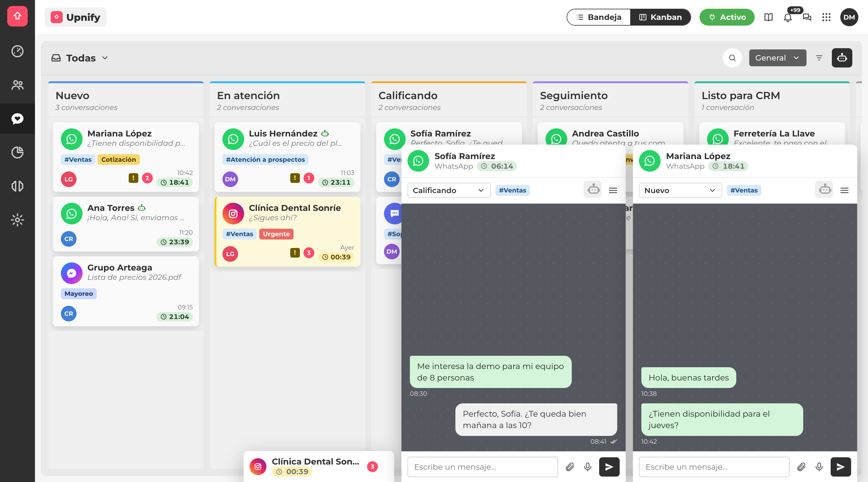This screenshot has height=482, width=868.
Task: Click message 'Hola, buenas tardes'
Action: pos(688,377)
